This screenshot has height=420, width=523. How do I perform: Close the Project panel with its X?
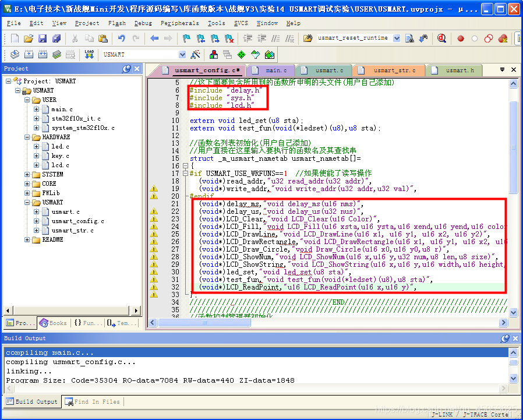[137, 69]
